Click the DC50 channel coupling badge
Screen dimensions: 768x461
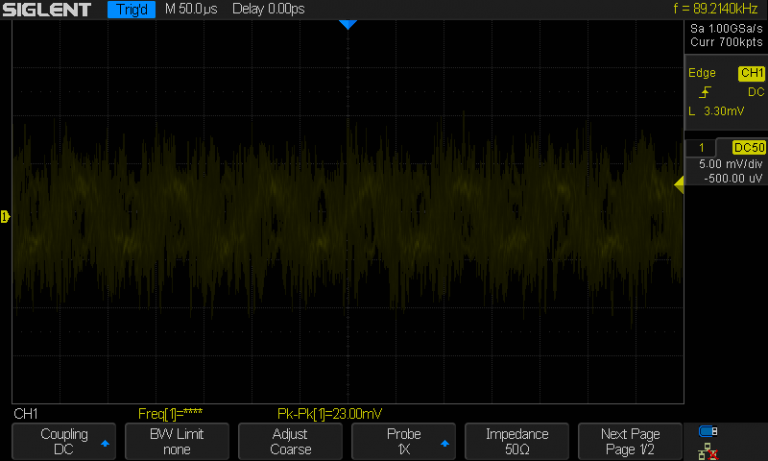[748, 147]
